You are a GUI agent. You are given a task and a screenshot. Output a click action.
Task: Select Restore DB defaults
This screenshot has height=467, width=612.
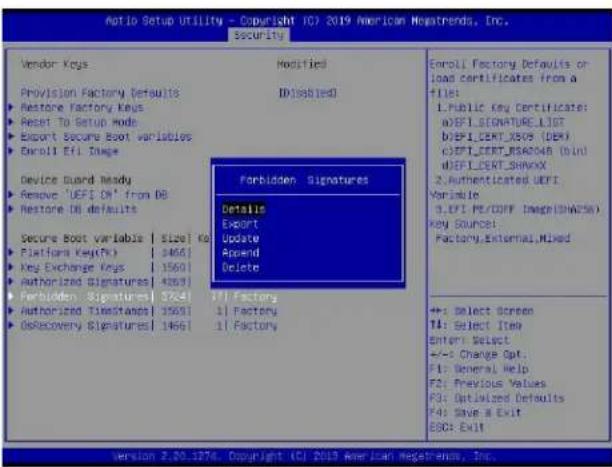[78, 209]
